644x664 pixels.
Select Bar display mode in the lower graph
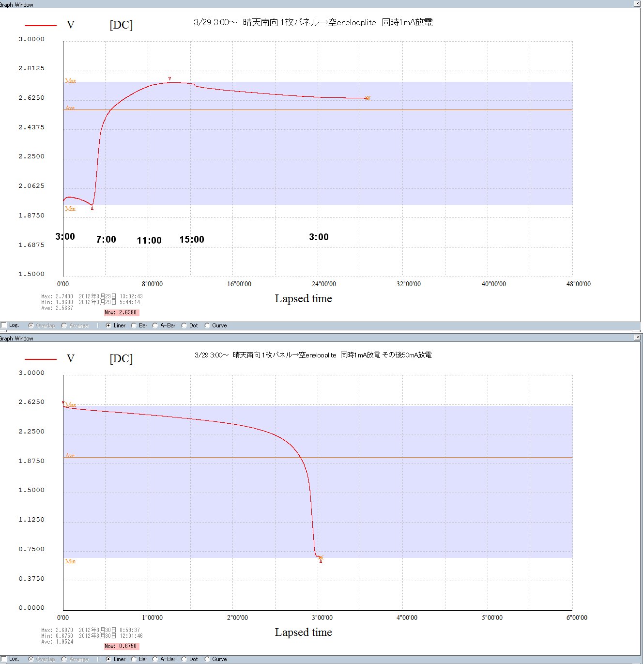tap(134, 660)
